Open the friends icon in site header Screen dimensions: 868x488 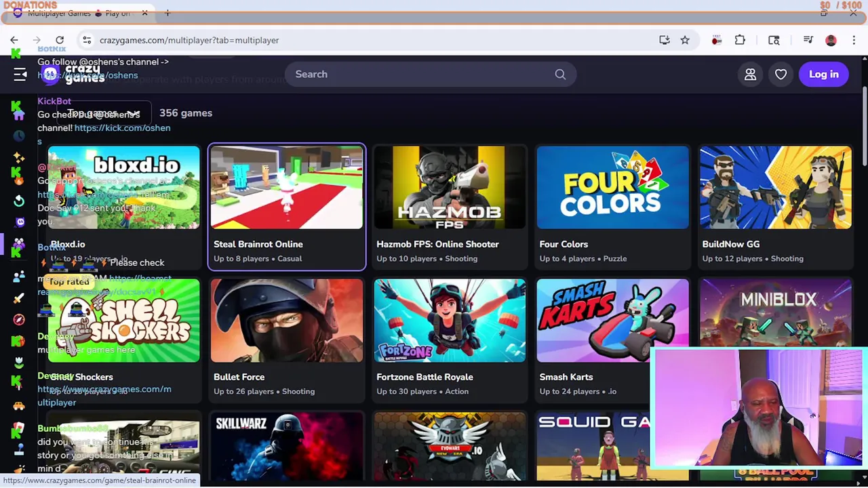click(750, 75)
